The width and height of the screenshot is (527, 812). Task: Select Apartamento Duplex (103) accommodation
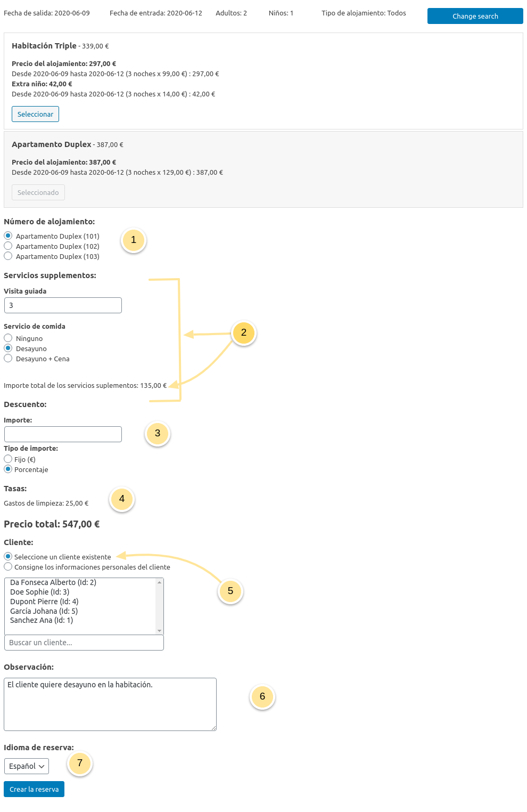point(8,256)
